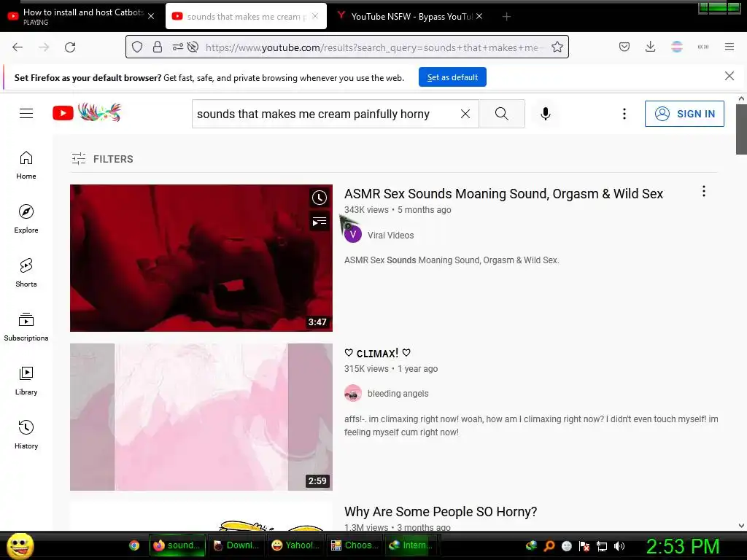Click the Set as default button
Viewport: 747px width, 560px height.
pyautogui.click(x=452, y=77)
